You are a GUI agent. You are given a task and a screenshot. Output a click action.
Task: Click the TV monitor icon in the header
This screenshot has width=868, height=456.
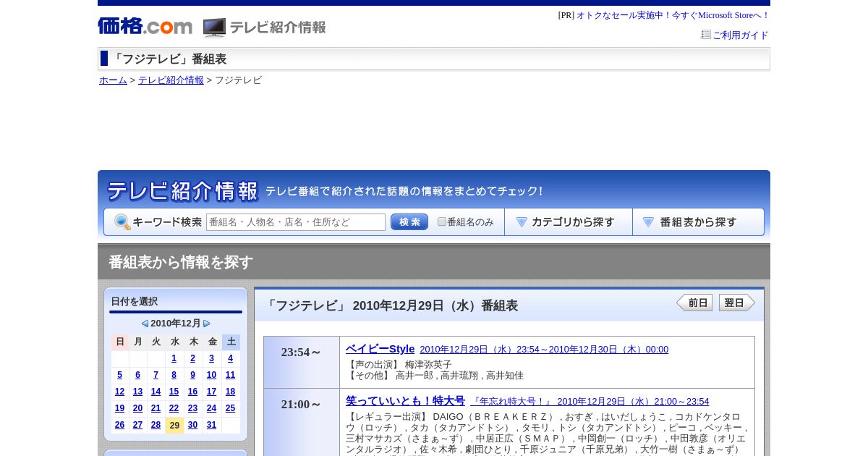(x=214, y=28)
